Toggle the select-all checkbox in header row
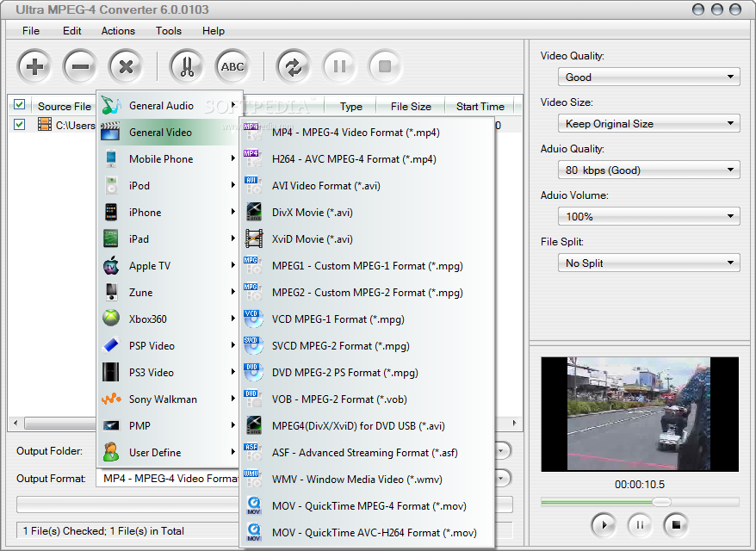The image size is (756, 551). tap(19, 105)
